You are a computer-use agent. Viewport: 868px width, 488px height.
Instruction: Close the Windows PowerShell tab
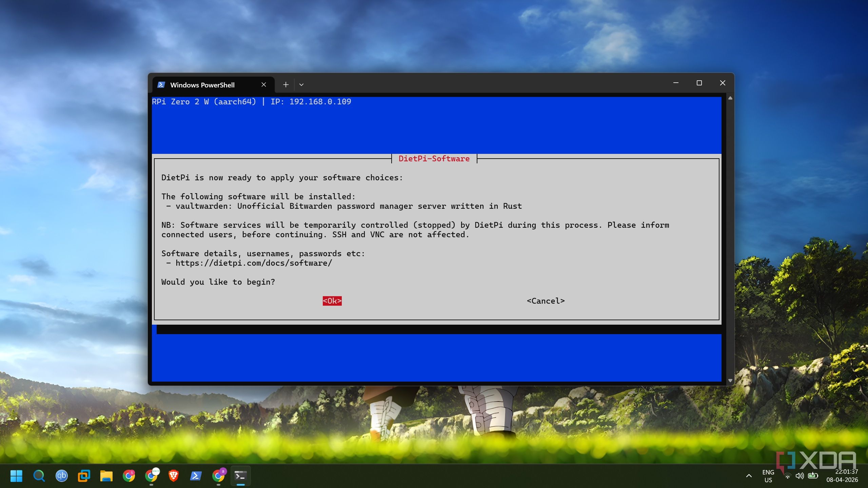pos(263,85)
